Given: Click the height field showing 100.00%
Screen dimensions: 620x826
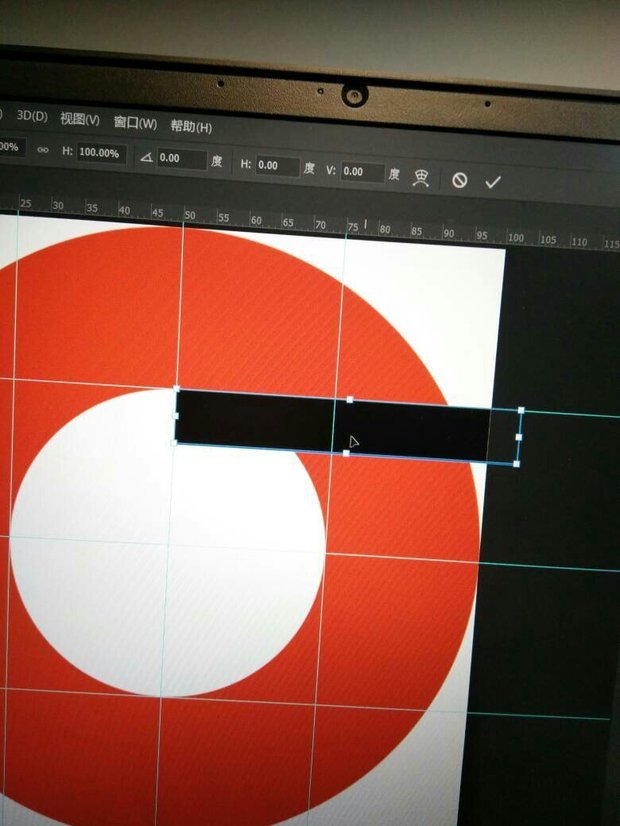Looking at the screenshot, I should click(99, 153).
